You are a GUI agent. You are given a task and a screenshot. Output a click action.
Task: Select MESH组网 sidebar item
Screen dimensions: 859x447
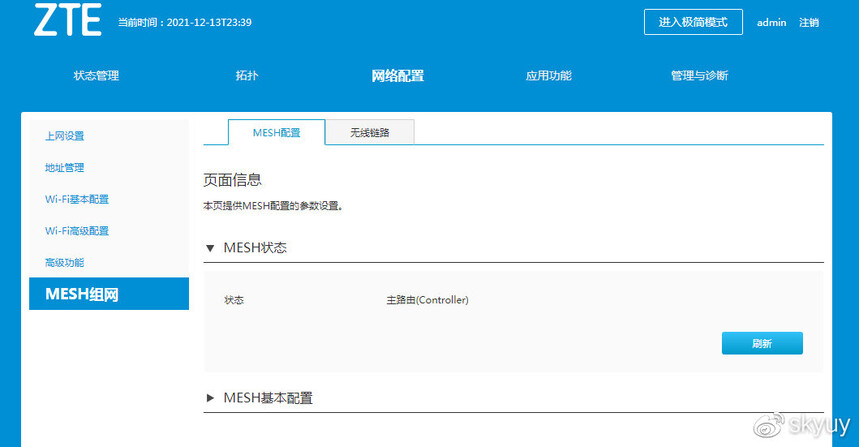109,294
